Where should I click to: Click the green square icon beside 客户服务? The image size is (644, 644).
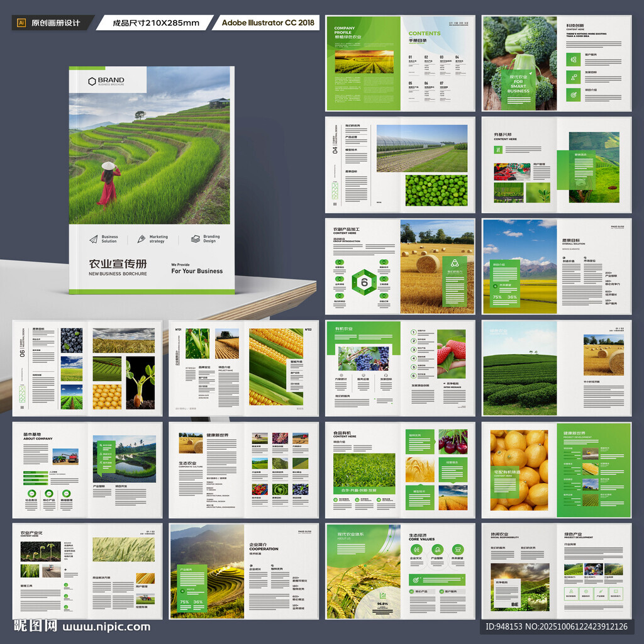(574, 60)
